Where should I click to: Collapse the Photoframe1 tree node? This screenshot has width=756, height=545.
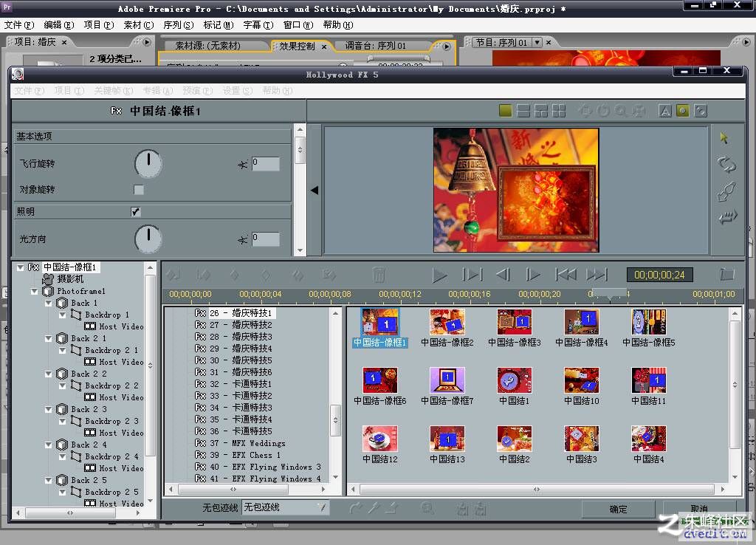34,291
